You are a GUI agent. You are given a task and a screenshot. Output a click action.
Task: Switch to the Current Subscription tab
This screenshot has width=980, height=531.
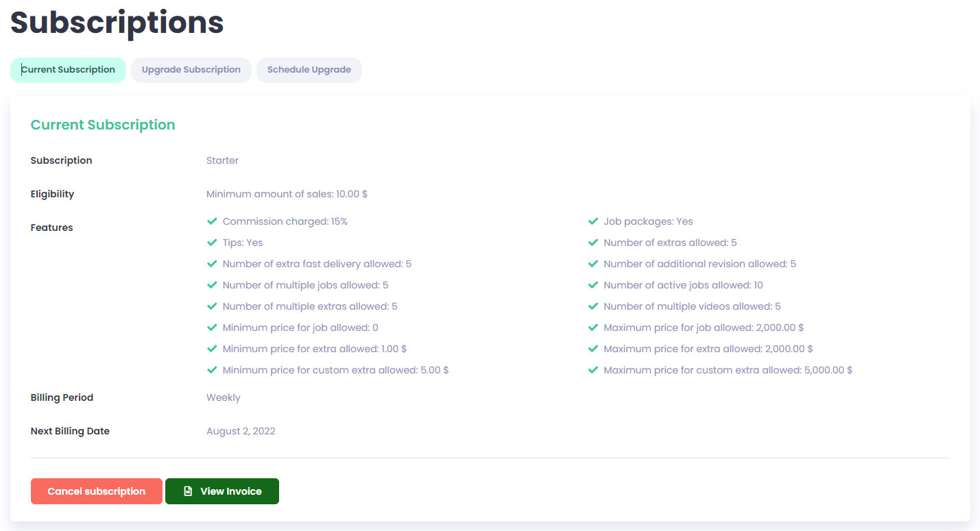[x=68, y=70]
